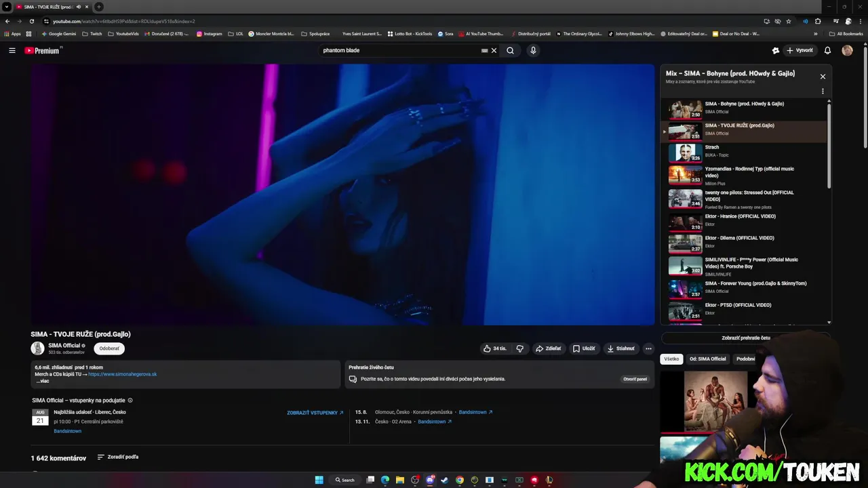Open more video actions three-dot menu
The image size is (868, 488).
(x=648, y=348)
